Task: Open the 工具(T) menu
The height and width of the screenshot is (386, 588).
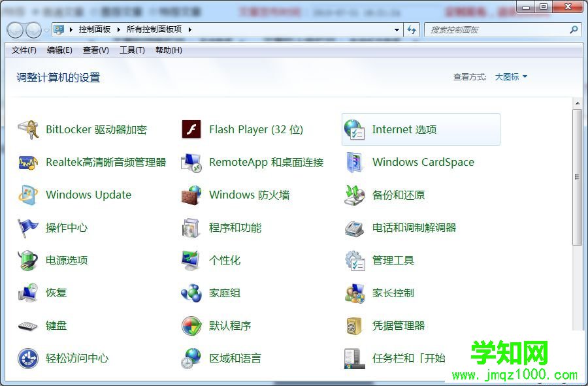Action: point(132,50)
